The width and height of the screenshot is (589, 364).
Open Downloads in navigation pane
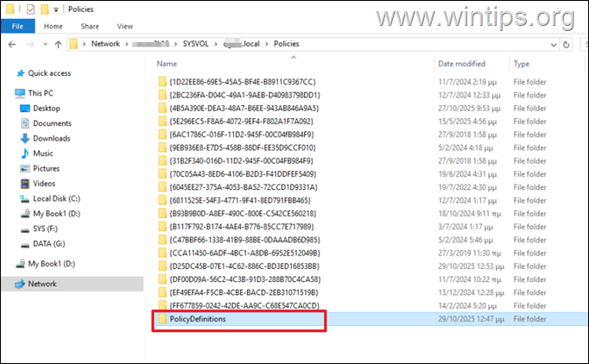click(52, 138)
